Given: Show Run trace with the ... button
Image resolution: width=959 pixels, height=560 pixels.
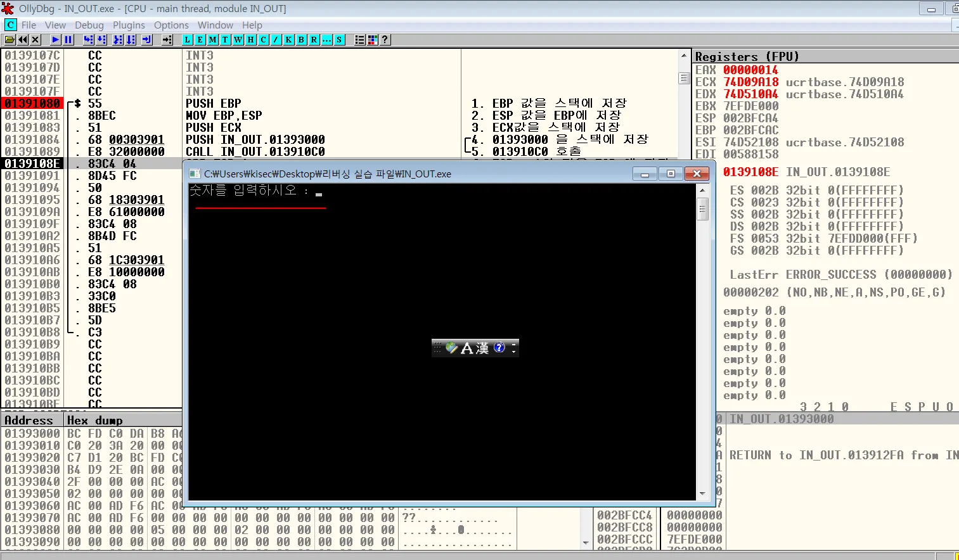Looking at the screenshot, I should click(x=326, y=39).
